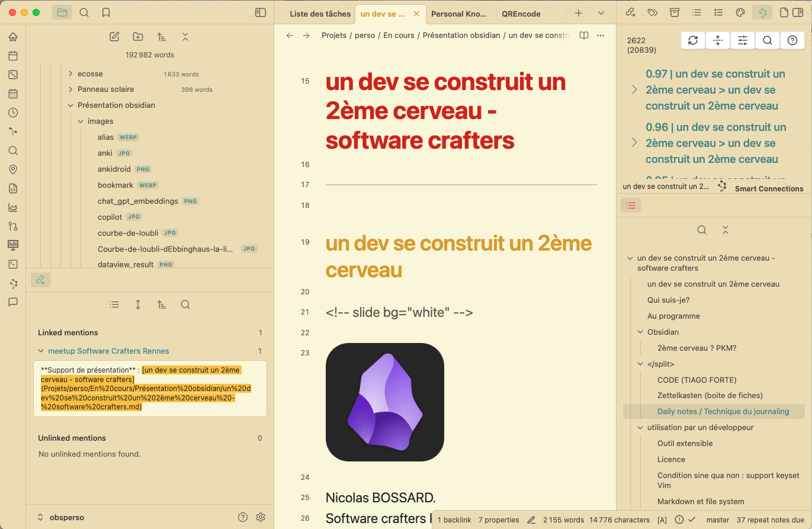Collapse the Présentation obsidian folder
812x529 pixels.
point(70,105)
